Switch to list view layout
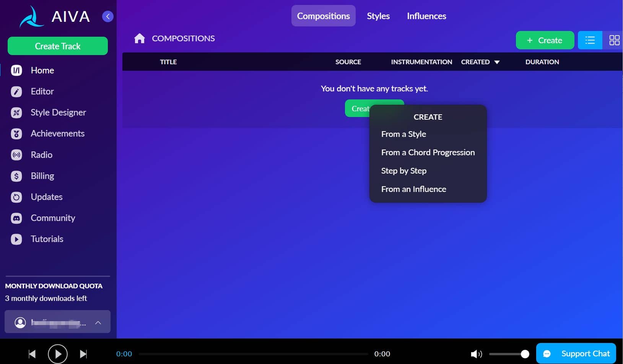The image size is (623, 364). [x=590, y=40]
